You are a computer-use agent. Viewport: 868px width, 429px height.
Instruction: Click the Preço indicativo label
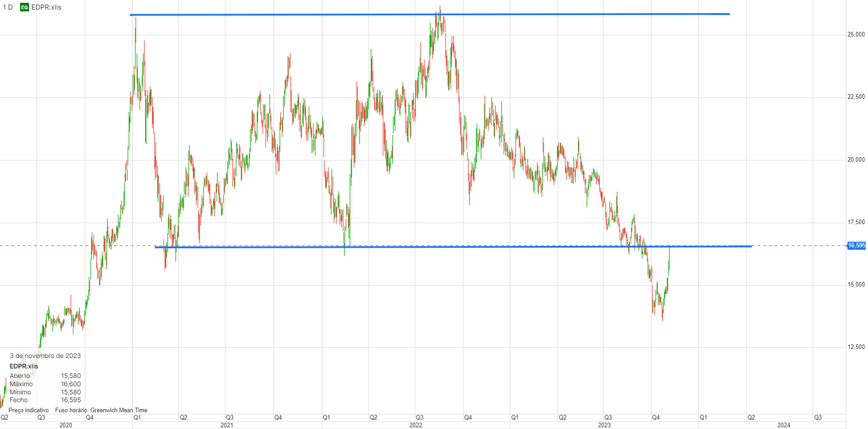(29, 410)
